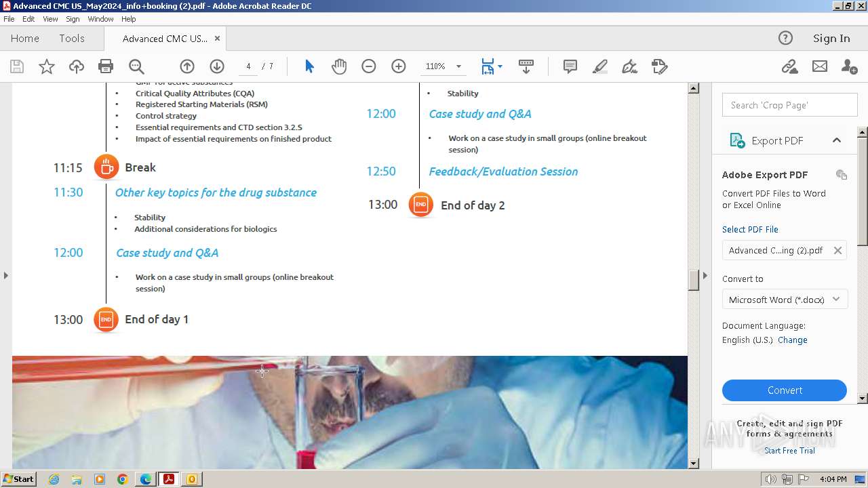Add a comment sticky note
The width and height of the screenshot is (868, 488).
[570, 66]
